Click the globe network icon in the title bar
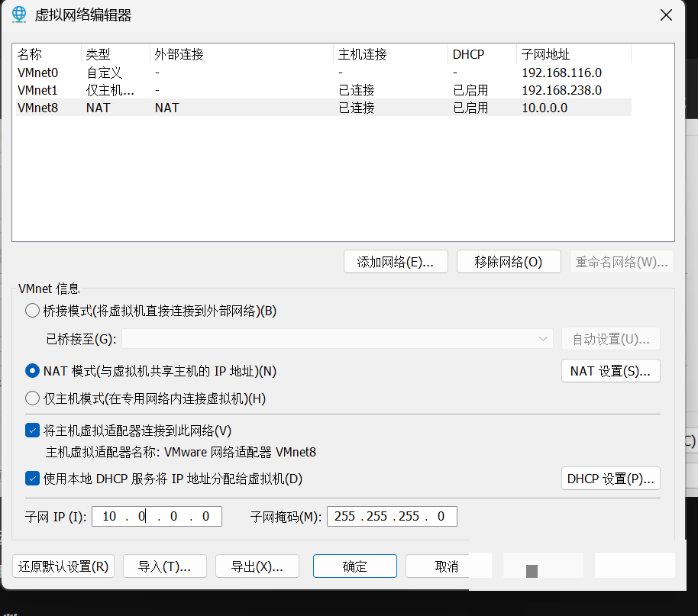This screenshot has height=616, width=698. [18, 15]
